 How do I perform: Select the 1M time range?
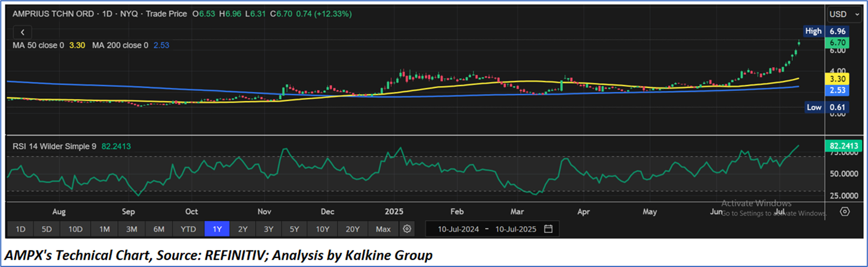point(104,229)
